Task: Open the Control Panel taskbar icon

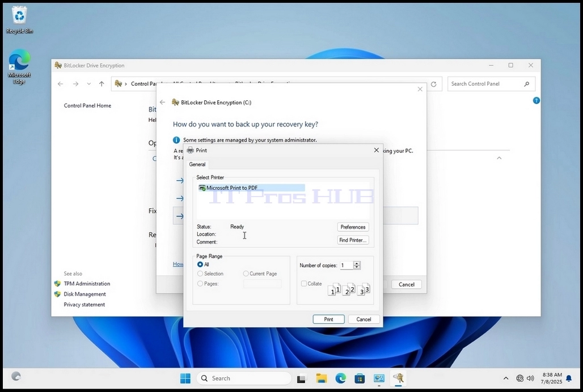Action: [379, 378]
